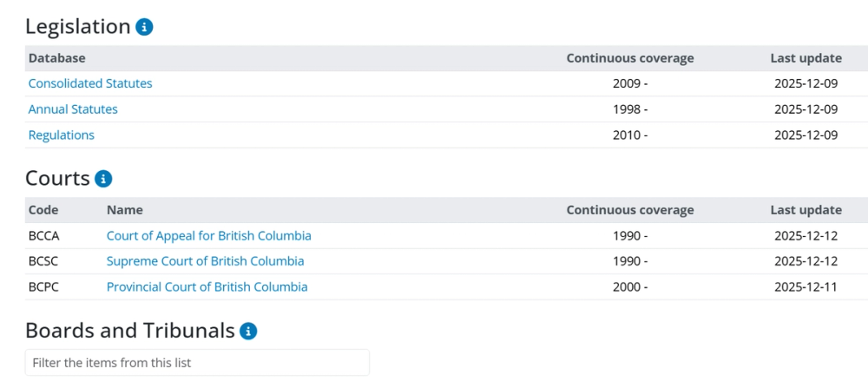The height and width of the screenshot is (381, 868).
Task: Click the Database column header
Action: coord(57,58)
